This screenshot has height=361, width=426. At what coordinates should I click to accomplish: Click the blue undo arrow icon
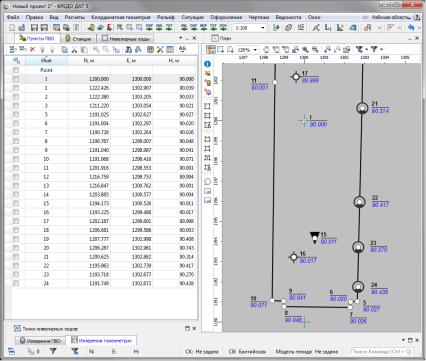tap(411, 28)
